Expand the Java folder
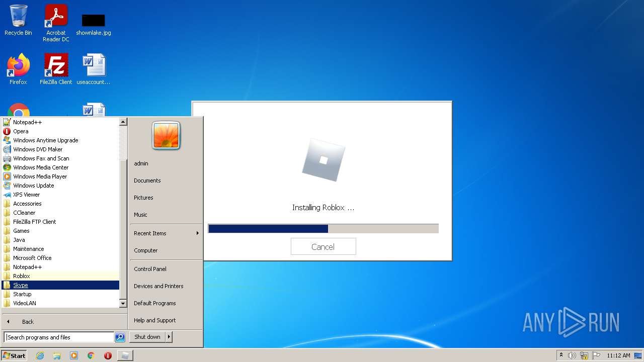The width and height of the screenshot is (644, 362). pos(60,240)
